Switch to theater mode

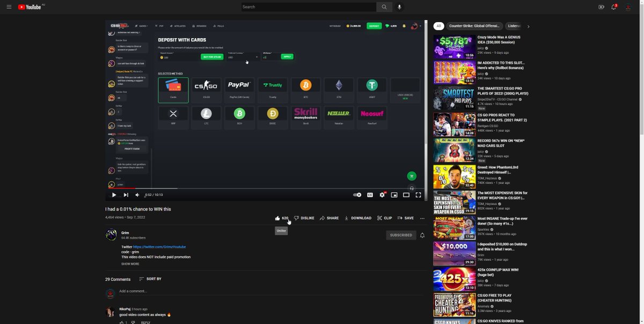click(x=406, y=195)
